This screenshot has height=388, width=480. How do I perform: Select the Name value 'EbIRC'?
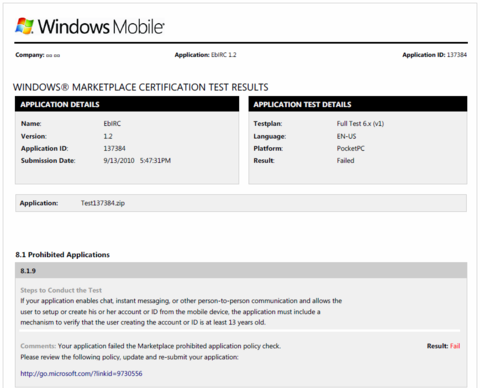click(112, 124)
